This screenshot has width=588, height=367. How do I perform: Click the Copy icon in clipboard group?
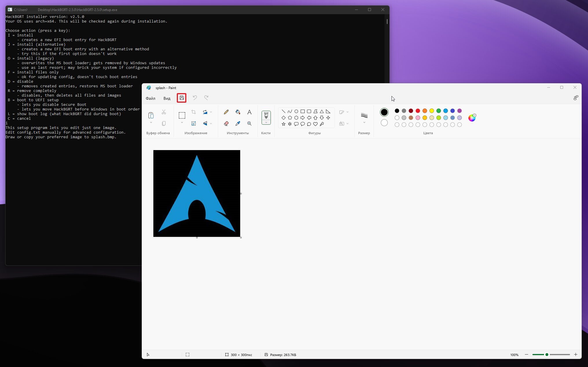pos(164,123)
